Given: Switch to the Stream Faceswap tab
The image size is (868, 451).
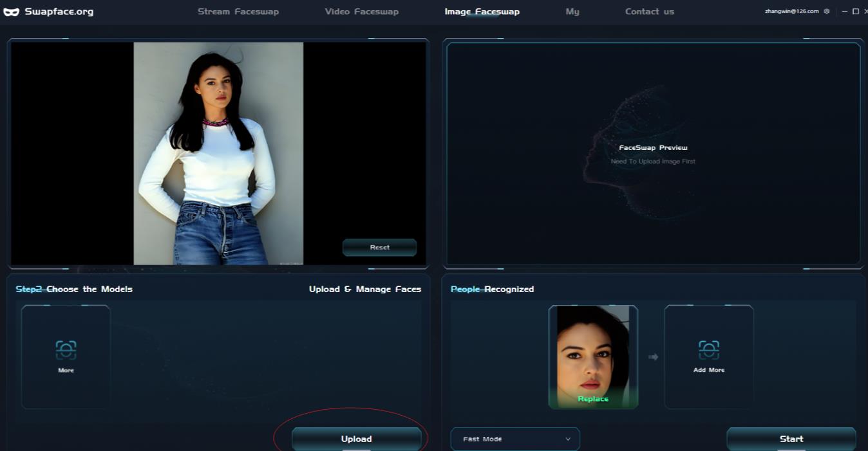Looking at the screenshot, I should click(238, 12).
